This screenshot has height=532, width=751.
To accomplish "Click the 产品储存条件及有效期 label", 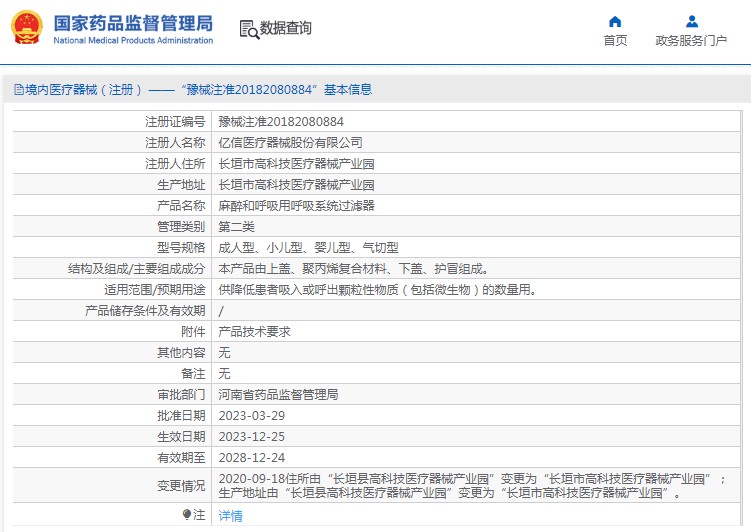I will (x=145, y=311).
